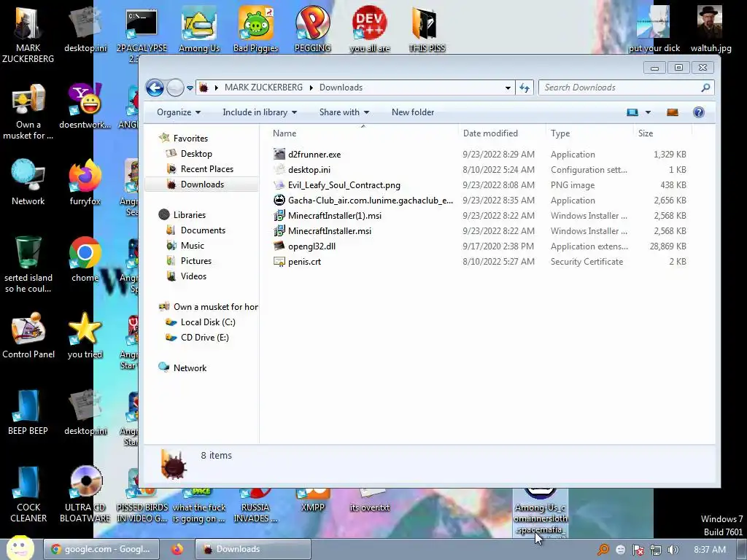Screen dimensions: 747x560
Task: Click the refresh button beside the address bar
Action: (525, 87)
